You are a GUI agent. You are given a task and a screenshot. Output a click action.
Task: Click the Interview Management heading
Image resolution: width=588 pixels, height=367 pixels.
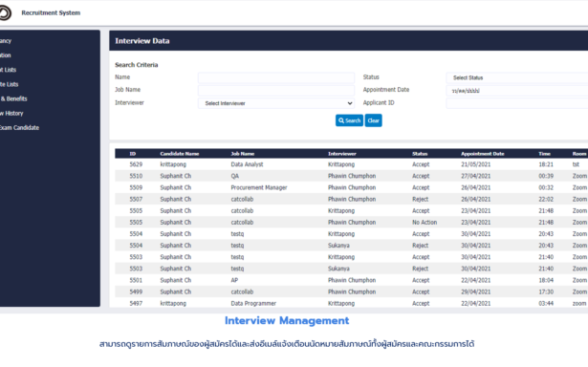click(287, 320)
